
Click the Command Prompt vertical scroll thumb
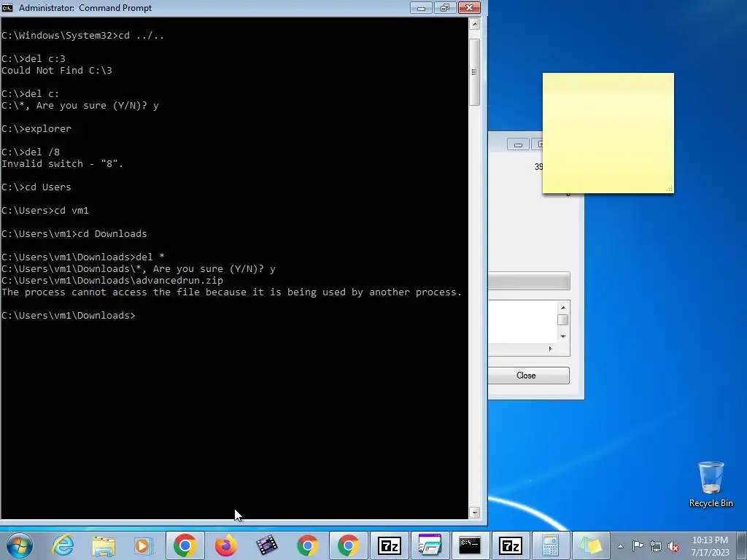[474, 72]
